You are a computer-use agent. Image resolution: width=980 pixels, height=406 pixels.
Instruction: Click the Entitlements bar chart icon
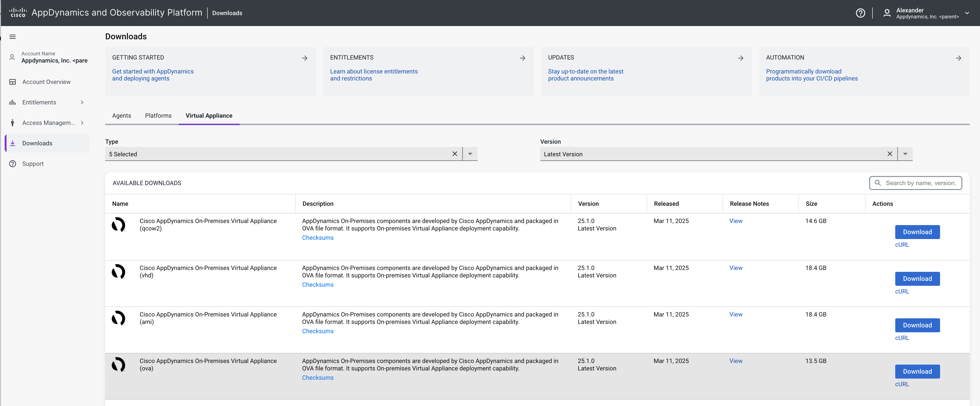[13, 102]
